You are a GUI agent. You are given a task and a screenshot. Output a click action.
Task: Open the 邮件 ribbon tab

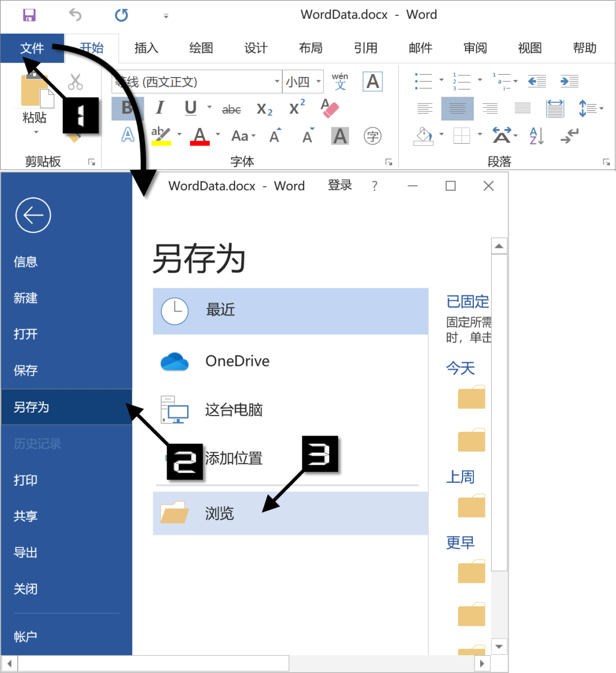coord(420,48)
